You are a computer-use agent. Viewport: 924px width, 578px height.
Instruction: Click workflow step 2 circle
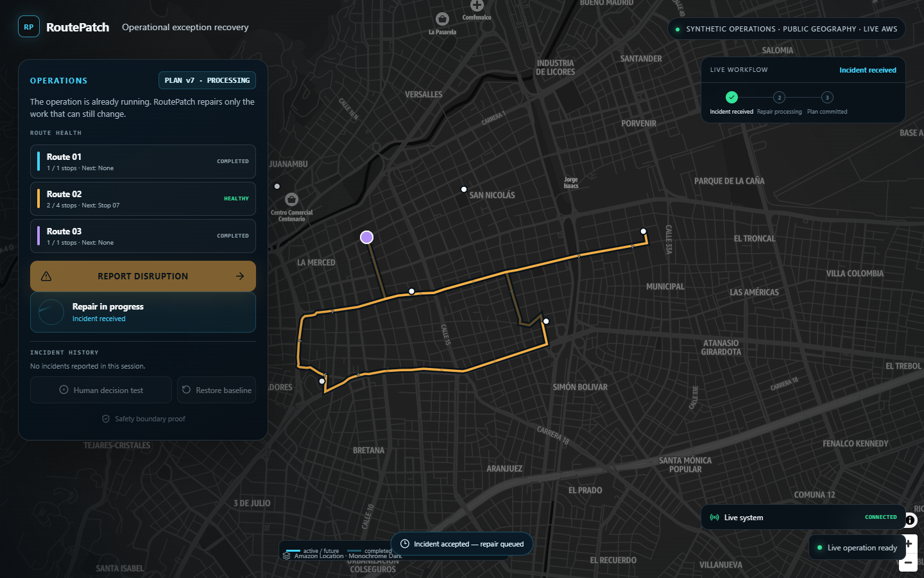[x=779, y=98]
